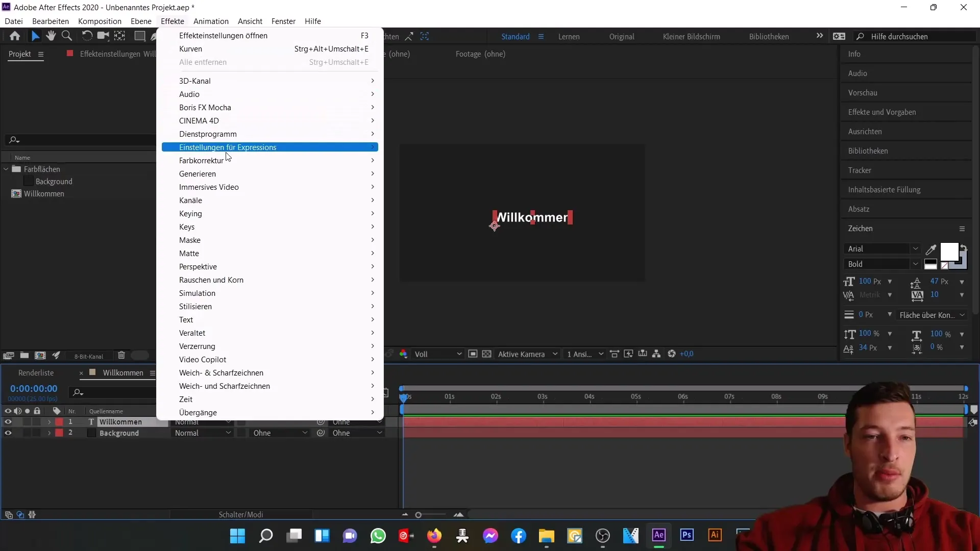
Task: Click Illustrator icon in Windows taskbar
Action: coord(715,536)
